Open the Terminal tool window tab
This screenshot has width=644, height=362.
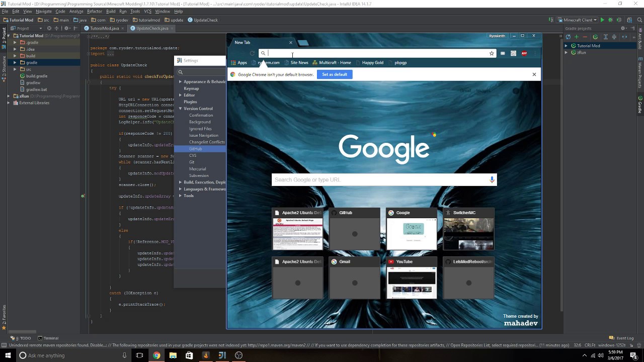(48, 338)
